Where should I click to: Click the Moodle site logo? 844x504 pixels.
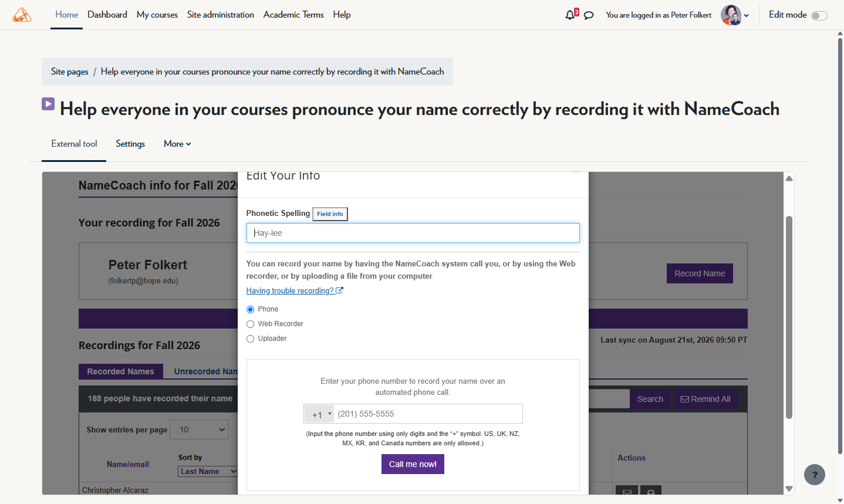click(x=22, y=15)
